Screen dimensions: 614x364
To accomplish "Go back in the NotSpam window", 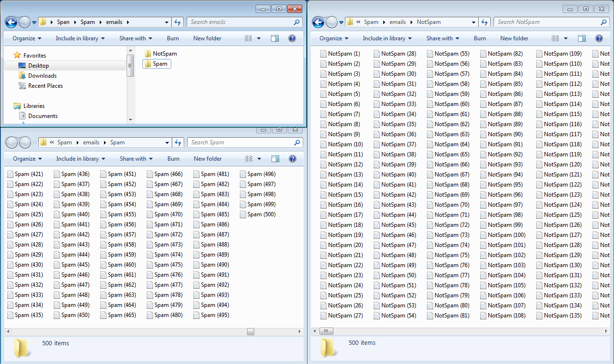I will [x=318, y=22].
